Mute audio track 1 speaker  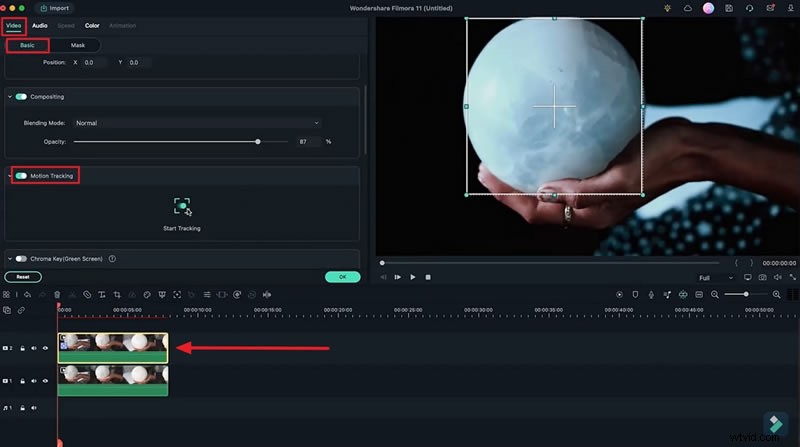pos(34,408)
